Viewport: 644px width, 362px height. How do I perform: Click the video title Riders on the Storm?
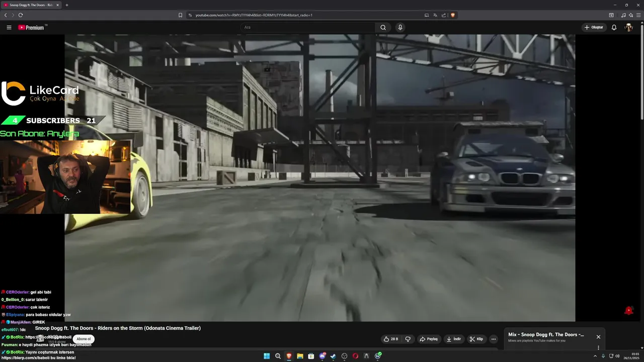[118, 328]
